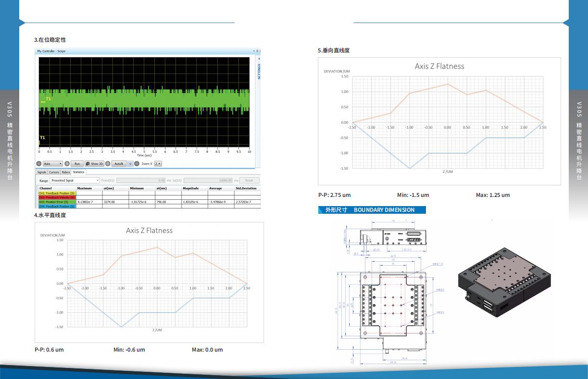The height and width of the screenshot is (379, 588).
Task: Click the 796.00 at(ms) cell
Action: click(x=168, y=202)
